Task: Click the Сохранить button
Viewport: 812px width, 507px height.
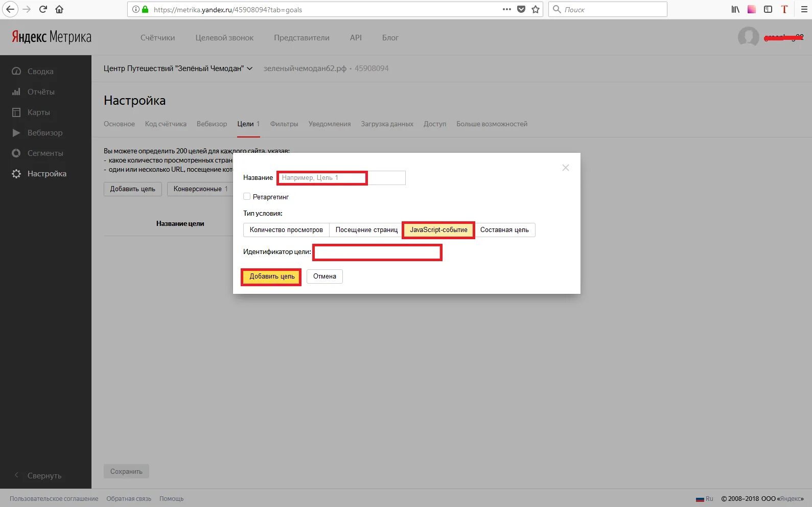Action: point(126,471)
